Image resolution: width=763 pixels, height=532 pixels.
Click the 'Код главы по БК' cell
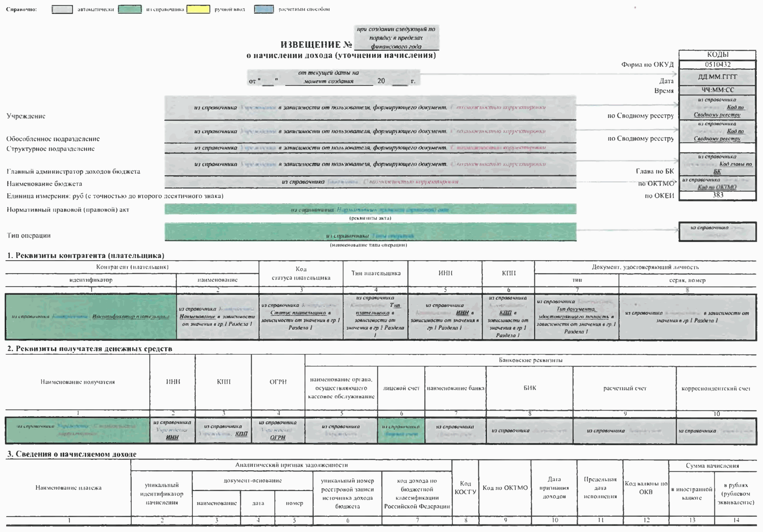click(717, 164)
